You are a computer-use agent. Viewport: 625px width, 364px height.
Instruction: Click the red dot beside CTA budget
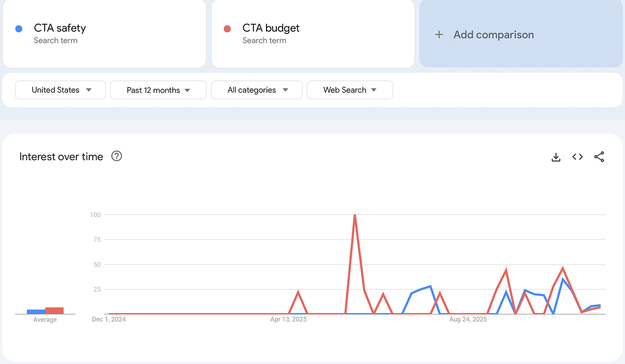pyautogui.click(x=227, y=29)
